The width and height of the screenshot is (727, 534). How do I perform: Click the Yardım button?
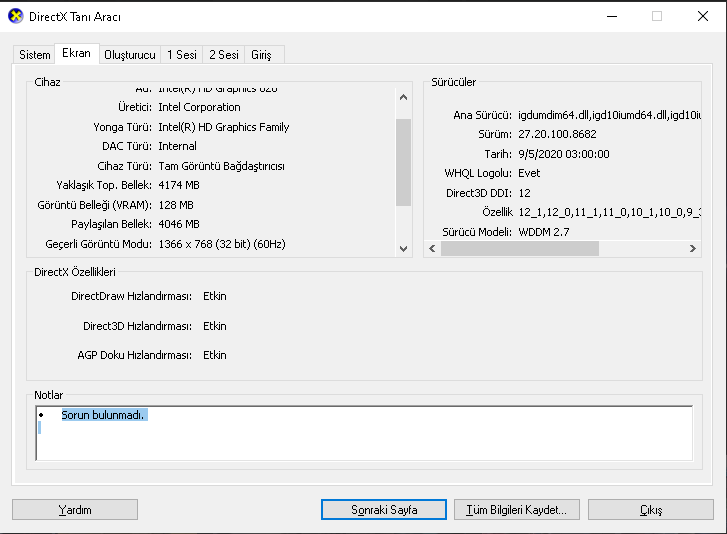(75, 509)
